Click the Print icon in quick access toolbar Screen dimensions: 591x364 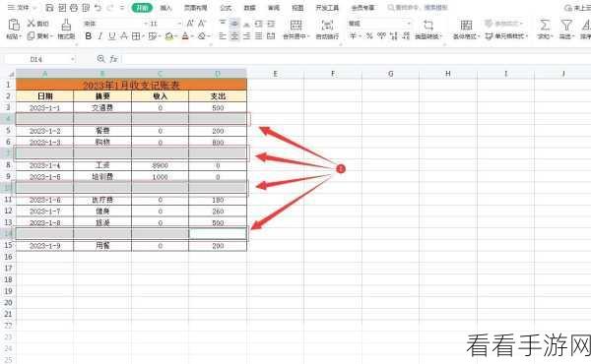pyautogui.click(x=74, y=8)
